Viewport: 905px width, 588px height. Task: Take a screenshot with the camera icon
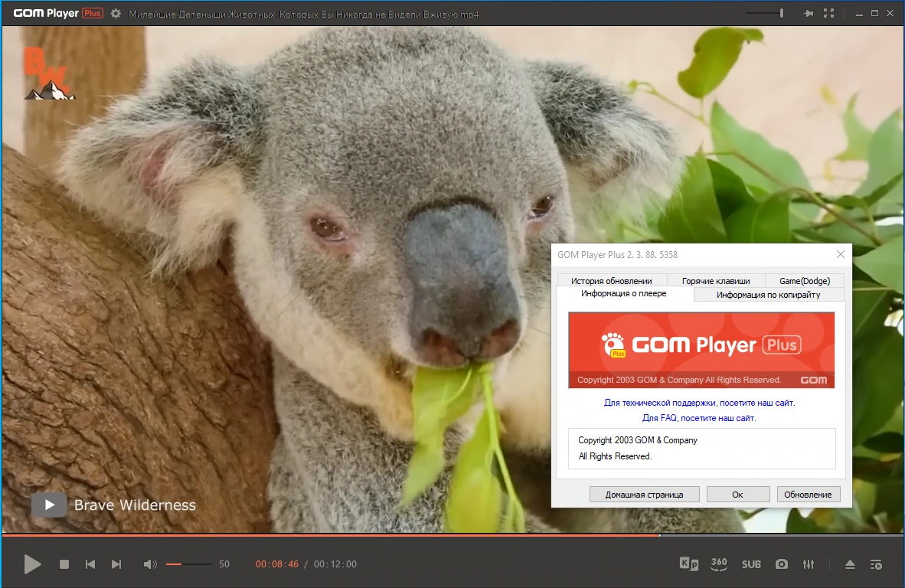(x=781, y=563)
